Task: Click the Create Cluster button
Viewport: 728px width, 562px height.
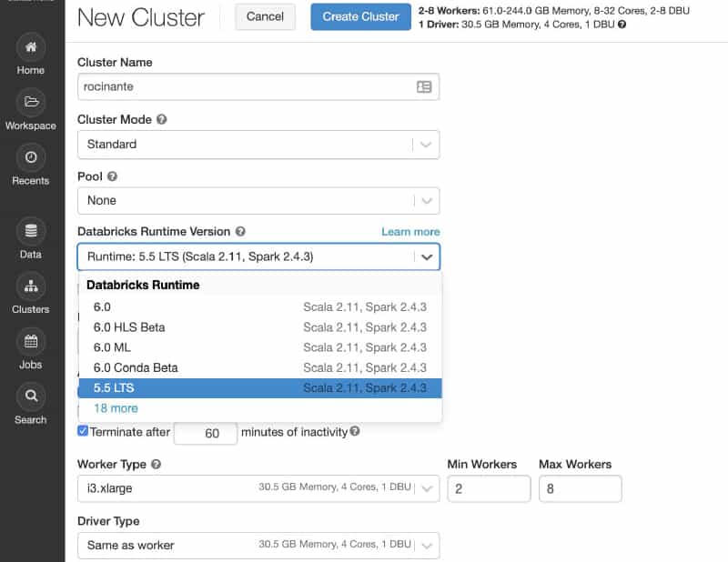Action: (360, 16)
